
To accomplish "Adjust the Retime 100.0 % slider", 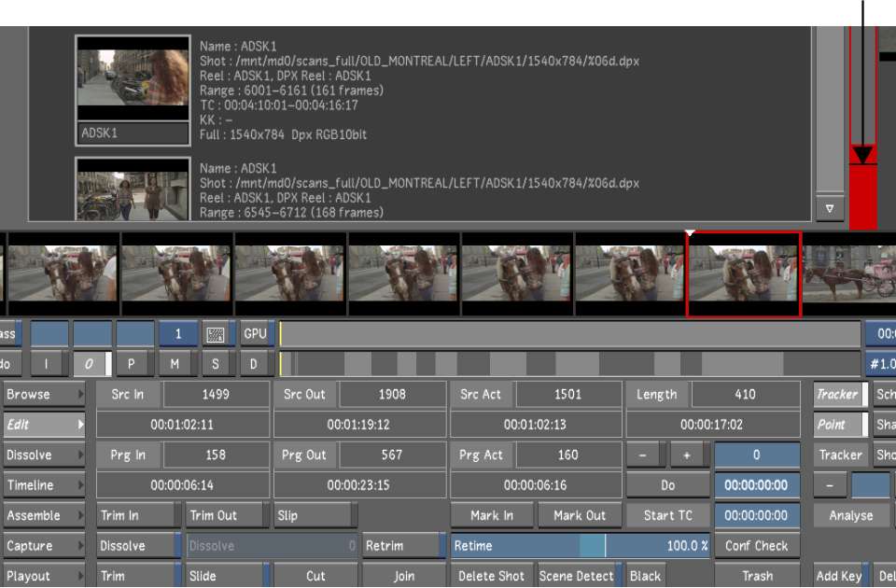I will (x=580, y=546).
